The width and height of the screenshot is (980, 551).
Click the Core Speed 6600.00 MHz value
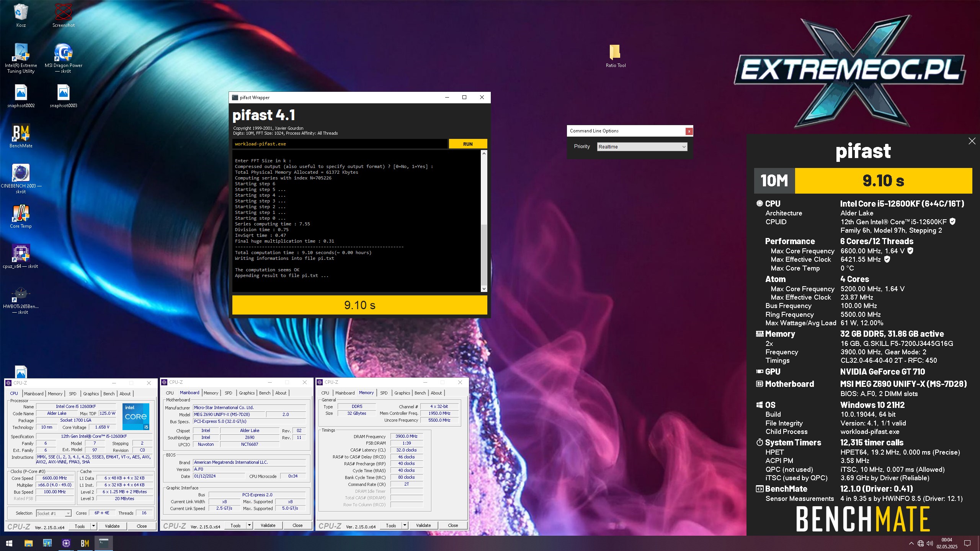pos(55,478)
